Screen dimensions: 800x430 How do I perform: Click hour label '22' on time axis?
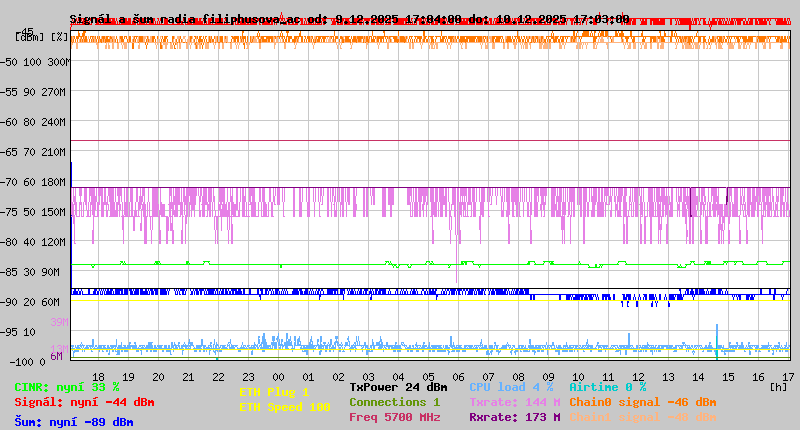click(218, 377)
